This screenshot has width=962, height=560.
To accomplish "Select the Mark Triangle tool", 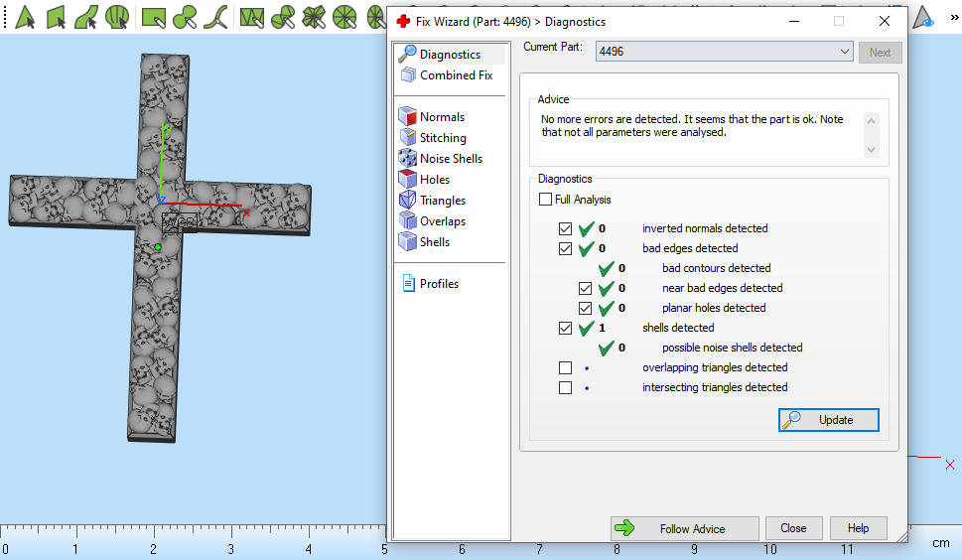I will coord(25,17).
